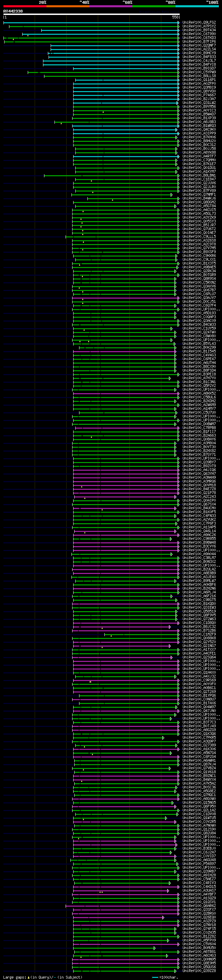Select hit label UniRef100_B0C312

point(199,145)
